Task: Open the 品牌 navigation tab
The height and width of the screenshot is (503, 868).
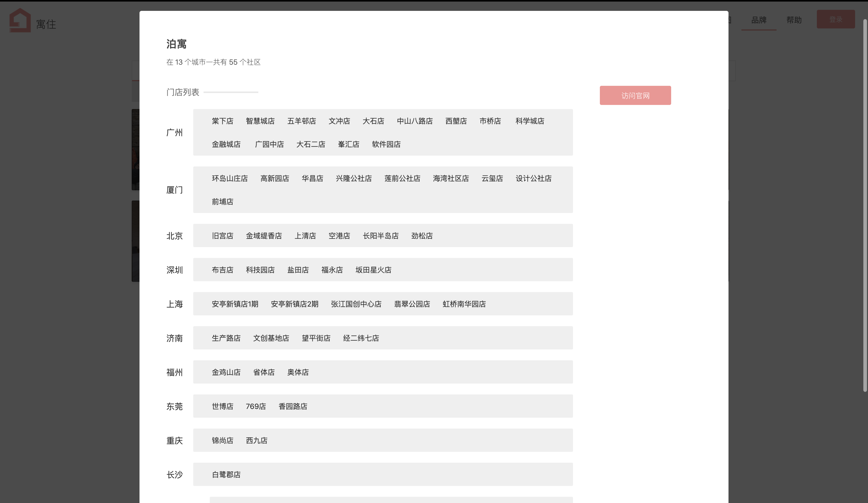Action: tap(758, 20)
